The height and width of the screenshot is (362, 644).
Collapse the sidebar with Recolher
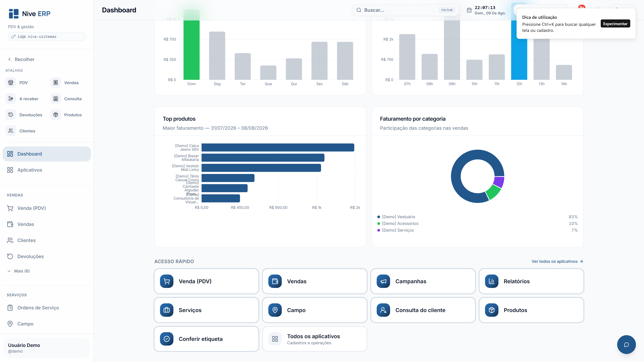pyautogui.click(x=21, y=59)
